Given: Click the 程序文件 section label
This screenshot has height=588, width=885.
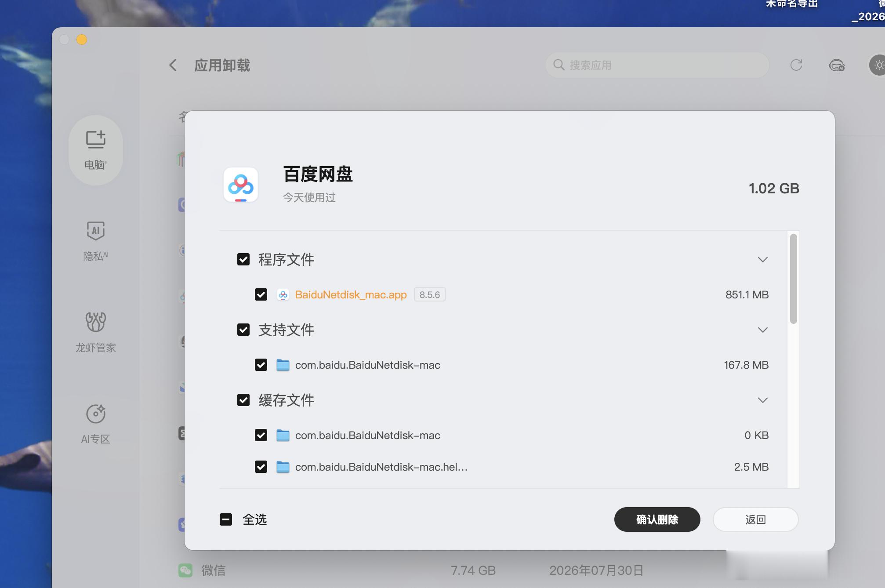Looking at the screenshot, I should coord(287,259).
